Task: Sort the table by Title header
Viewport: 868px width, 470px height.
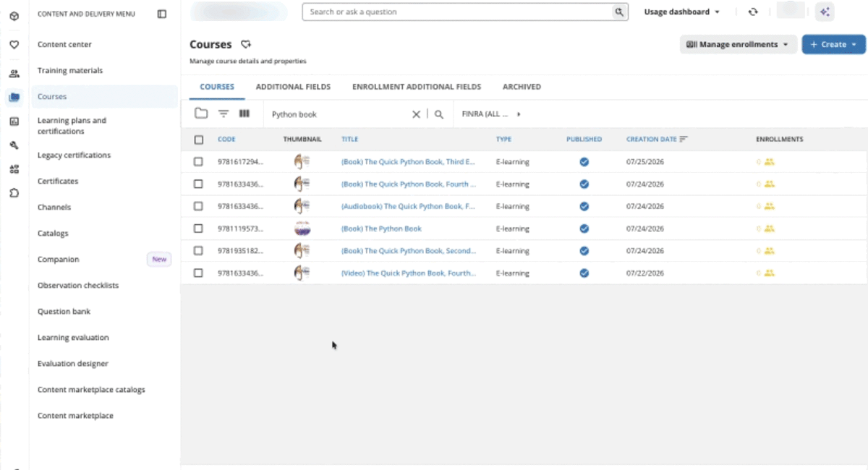Action: pos(349,139)
